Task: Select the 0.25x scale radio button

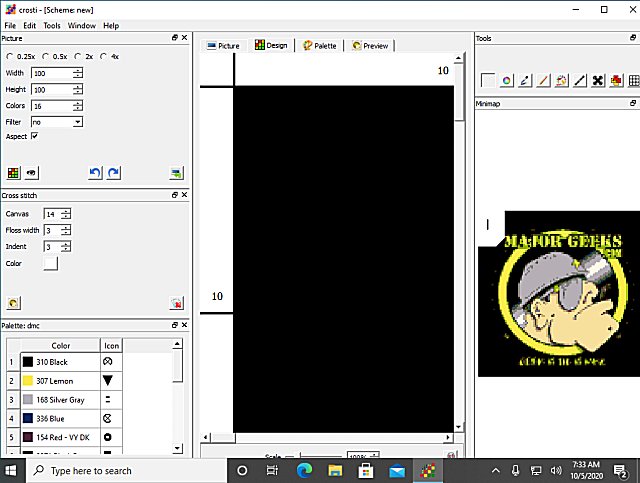Action: tap(10, 56)
